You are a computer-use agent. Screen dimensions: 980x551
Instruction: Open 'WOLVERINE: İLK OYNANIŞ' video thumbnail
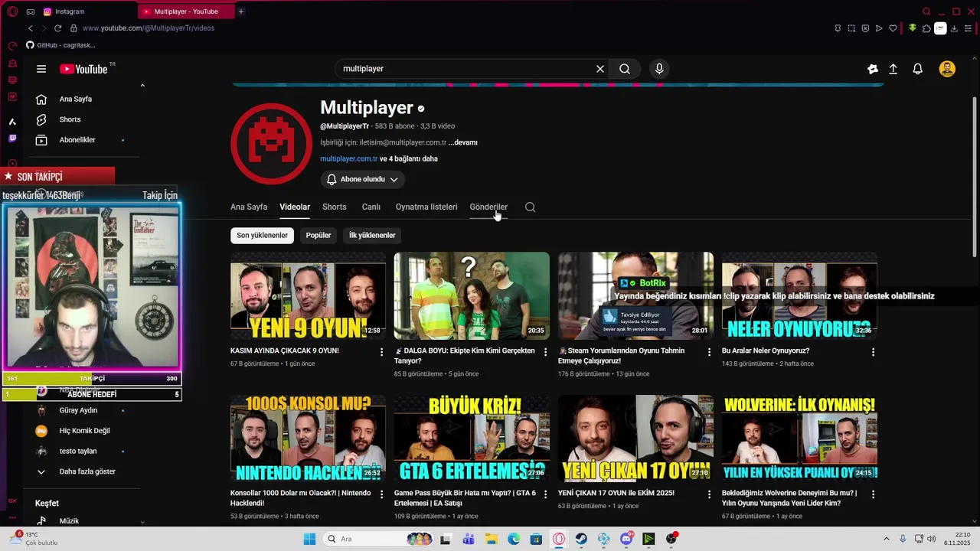pos(799,439)
